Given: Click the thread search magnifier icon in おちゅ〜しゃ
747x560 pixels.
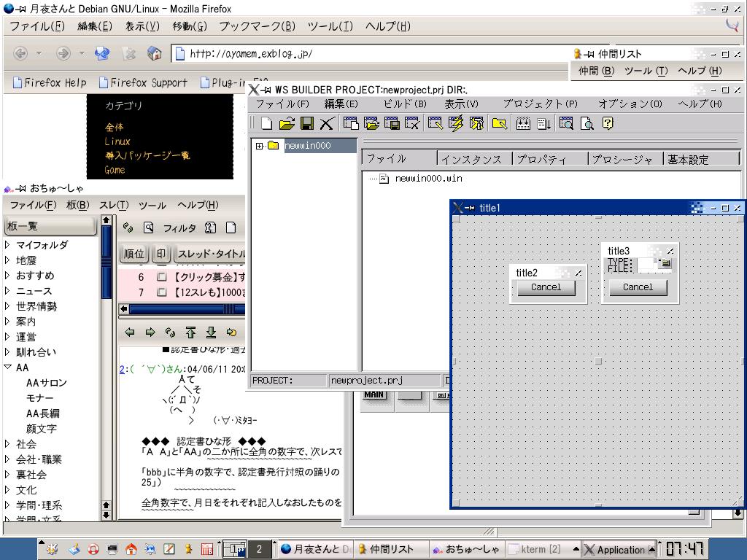Looking at the screenshot, I should [149, 227].
